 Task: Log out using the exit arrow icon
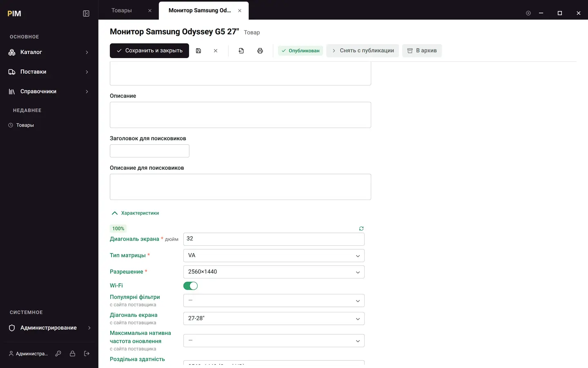87,354
